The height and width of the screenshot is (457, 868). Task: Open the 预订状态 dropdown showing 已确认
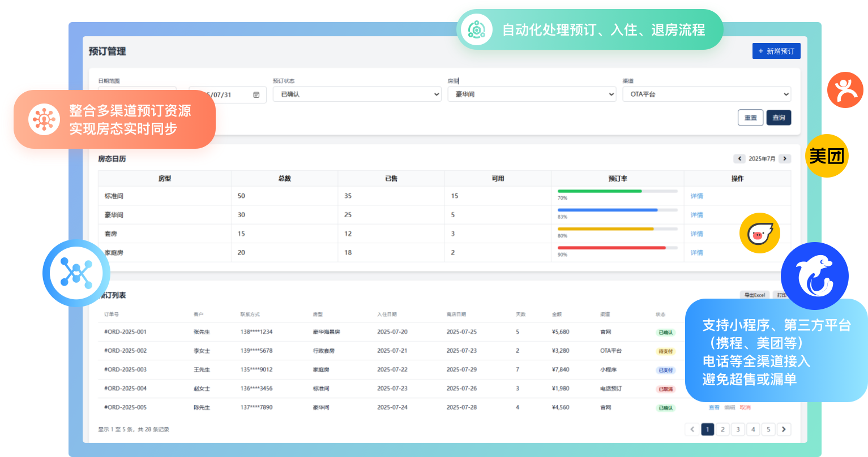click(357, 94)
